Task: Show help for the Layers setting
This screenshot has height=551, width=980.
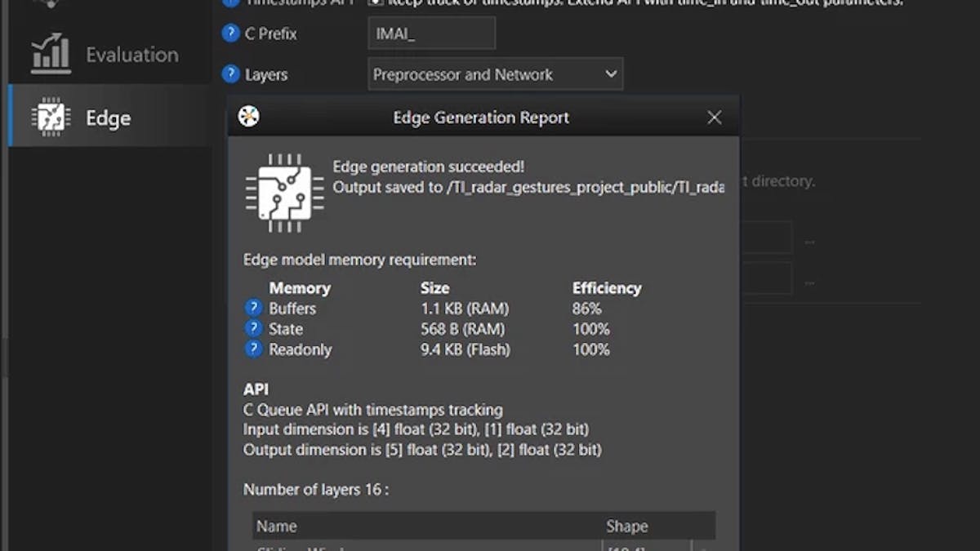Action: point(231,74)
